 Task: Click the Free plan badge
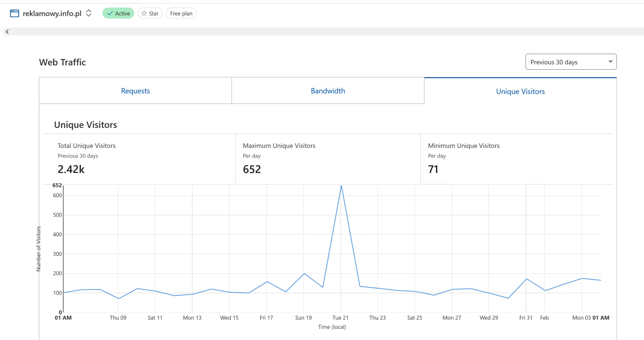tap(181, 13)
